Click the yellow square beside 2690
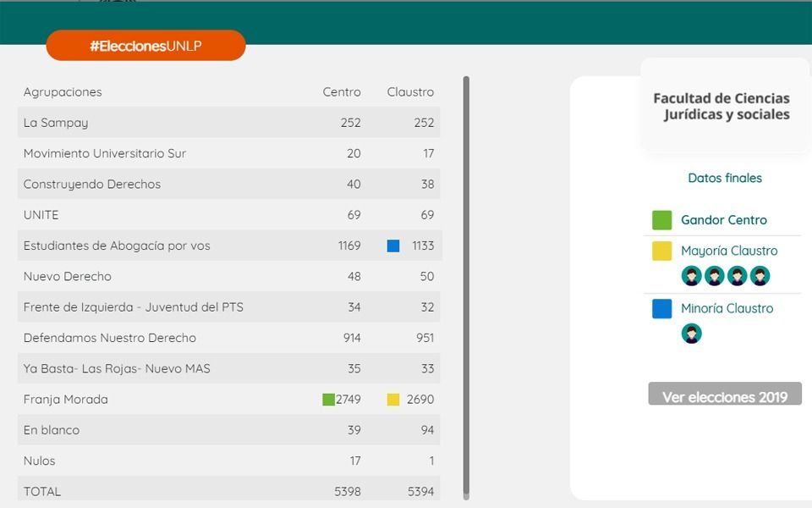812x508 pixels. click(x=393, y=400)
